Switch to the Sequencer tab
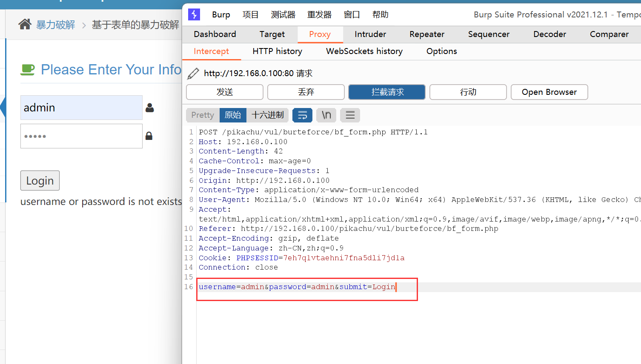This screenshot has height=364, width=641. tap(489, 34)
